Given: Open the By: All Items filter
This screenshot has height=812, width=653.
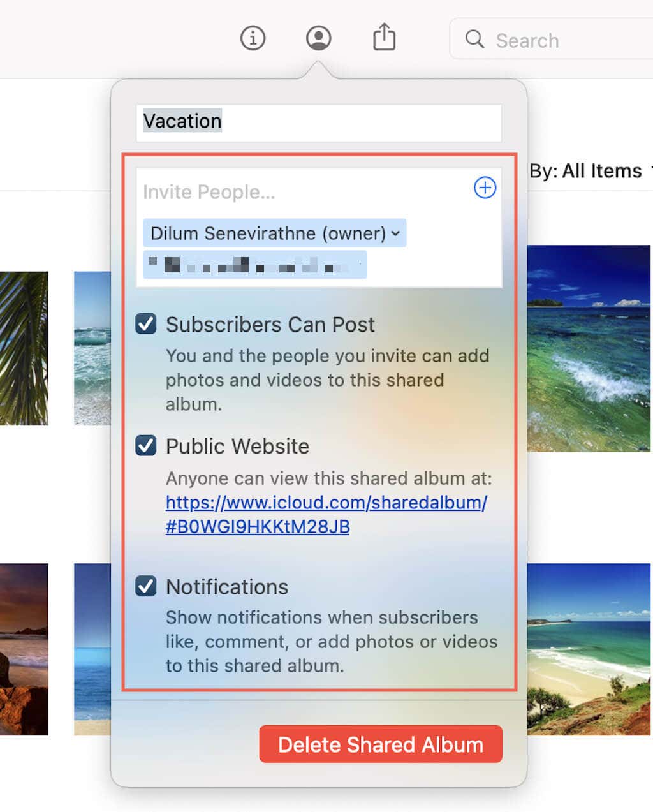Looking at the screenshot, I should [590, 171].
